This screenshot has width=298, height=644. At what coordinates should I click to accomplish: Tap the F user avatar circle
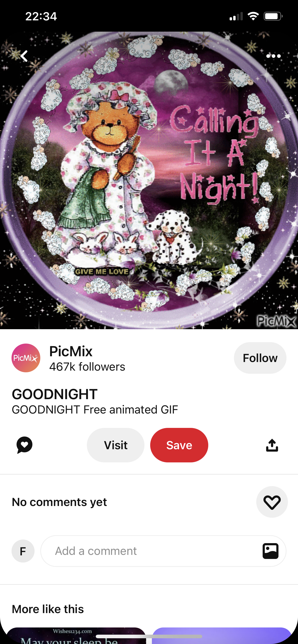pos(23,551)
